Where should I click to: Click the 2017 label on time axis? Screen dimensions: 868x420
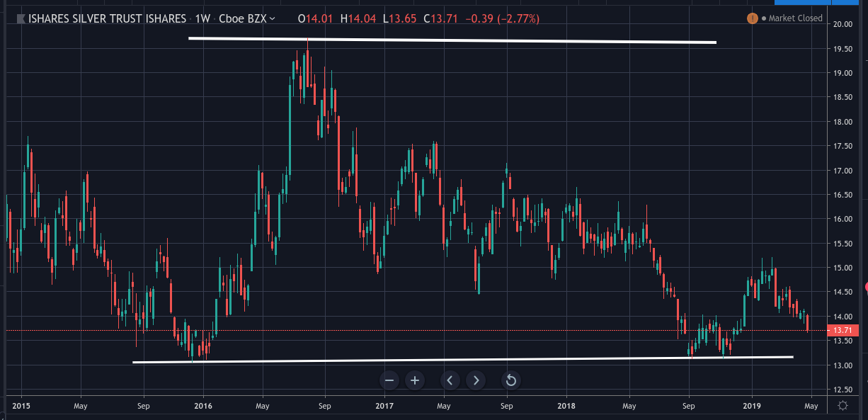click(384, 406)
